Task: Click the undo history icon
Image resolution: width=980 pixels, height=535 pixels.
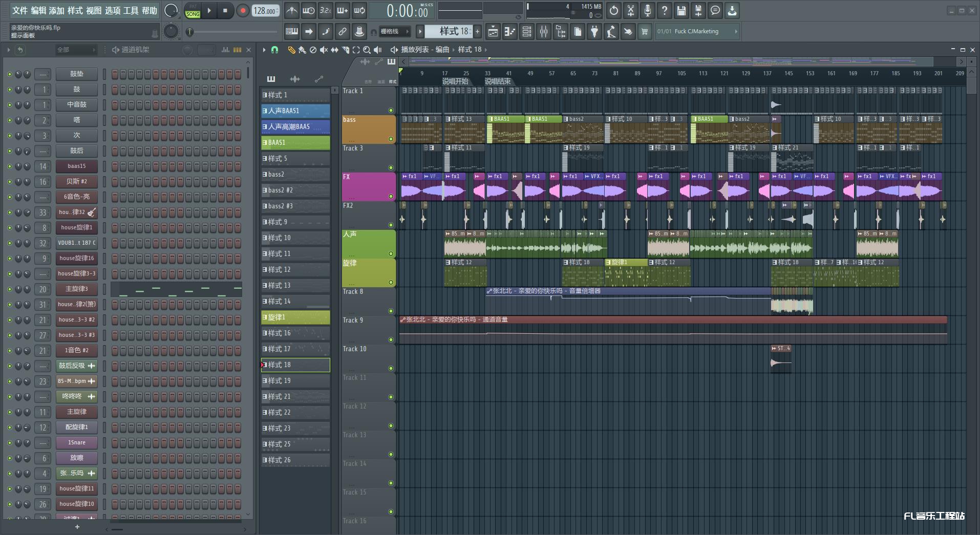Action: 614,10
